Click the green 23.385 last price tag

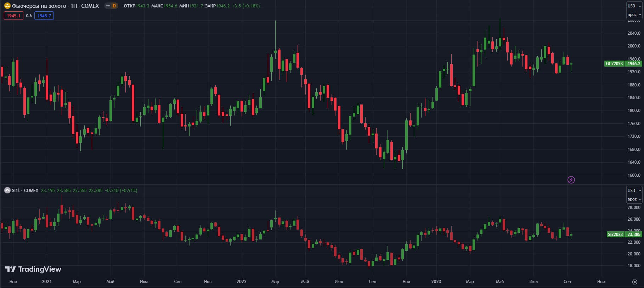pos(634,234)
